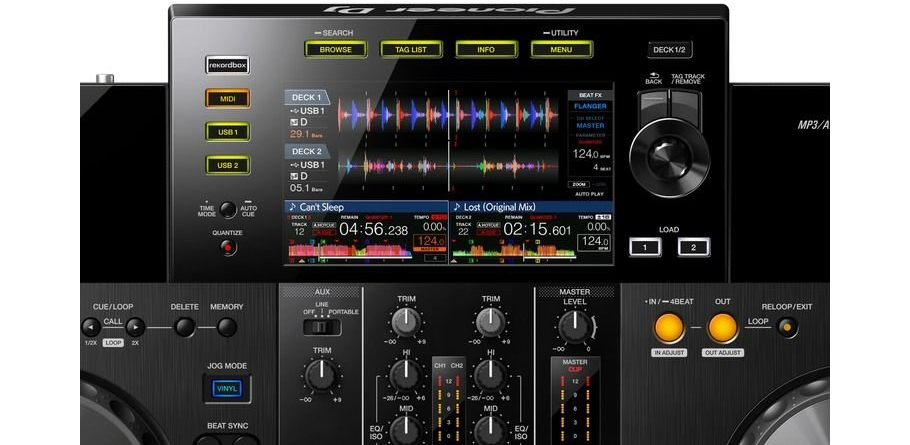Tap Deck 2 white 124.0 BPM box
This screenshot has height=445, width=910.
[595, 242]
